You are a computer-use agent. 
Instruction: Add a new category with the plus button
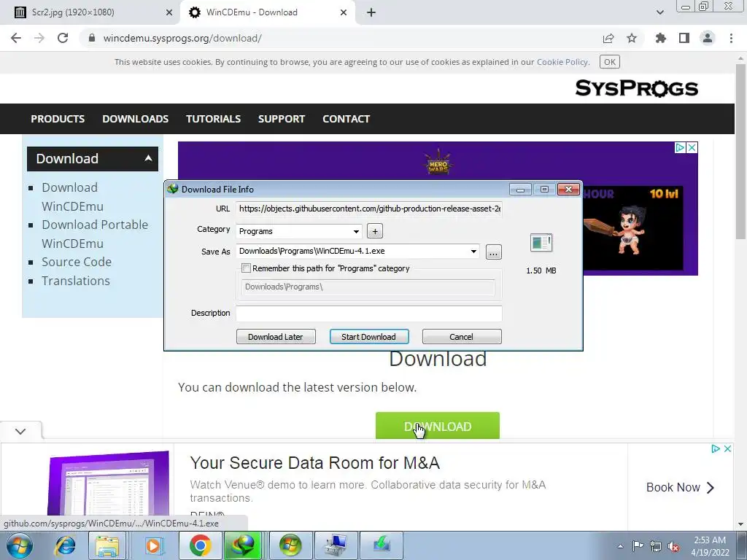pos(375,231)
